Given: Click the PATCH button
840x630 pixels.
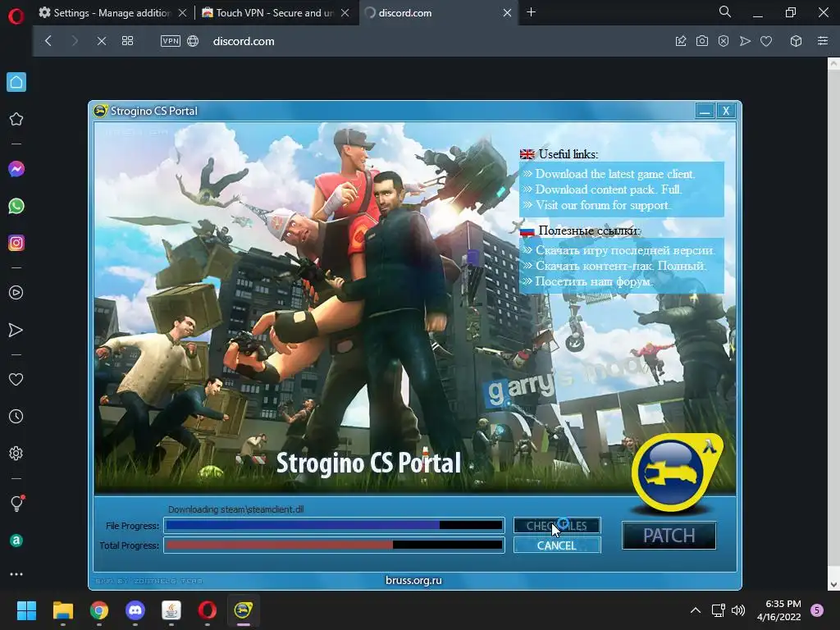Looking at the screenshot, I should tap(669, 535).
